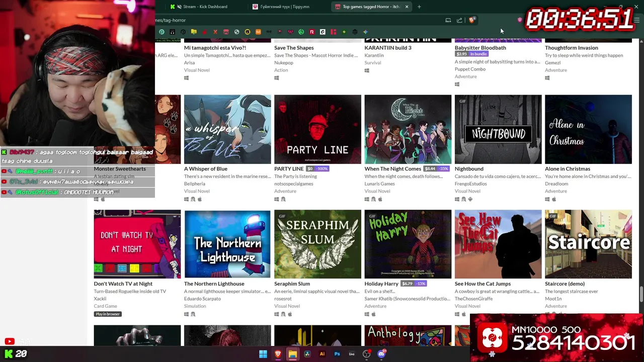Open author Puppet Combo link
Screen dimensions: 644x362
pyautogui.click(x=470, y=69)
